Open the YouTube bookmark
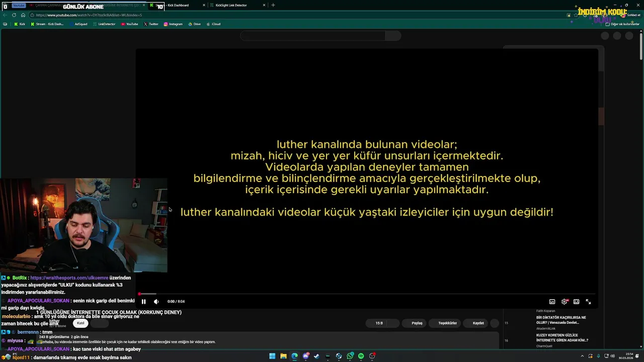The image size is (644, 362). point(130,24)
